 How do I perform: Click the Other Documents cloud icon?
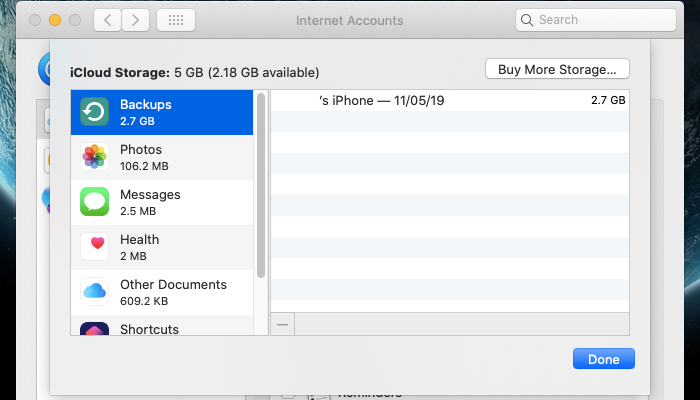point(94,292)
